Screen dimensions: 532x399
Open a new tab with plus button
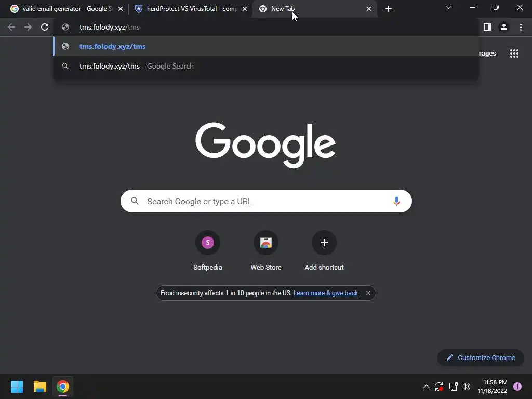coord(389,9)
